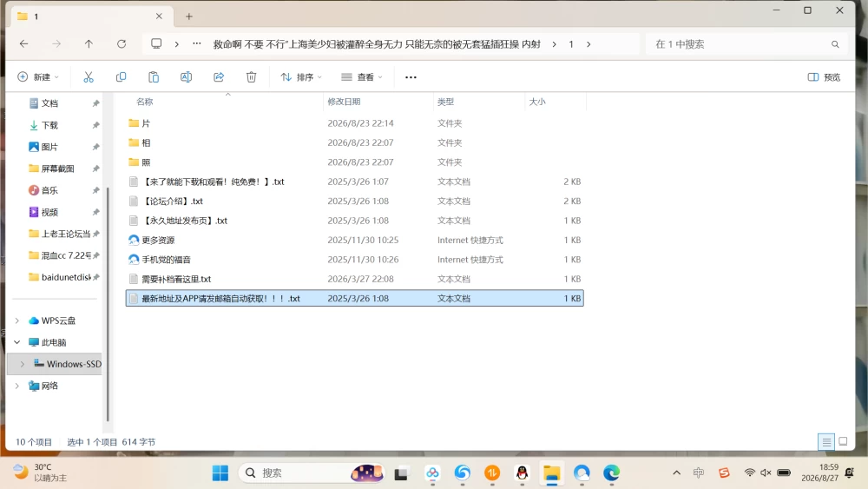Viewport: 868px width, 489px height.
Task: Close the tab named 1
Action: pos(159,16)
